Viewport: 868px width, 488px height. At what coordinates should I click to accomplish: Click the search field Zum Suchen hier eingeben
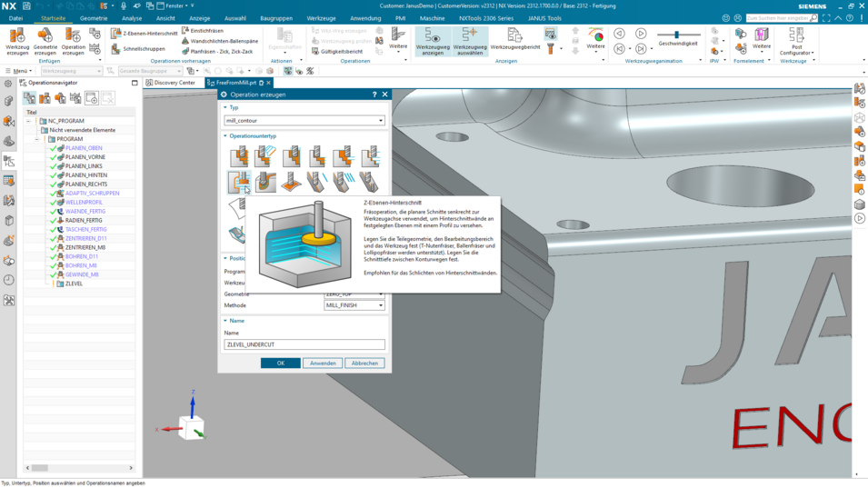[782, 18]
